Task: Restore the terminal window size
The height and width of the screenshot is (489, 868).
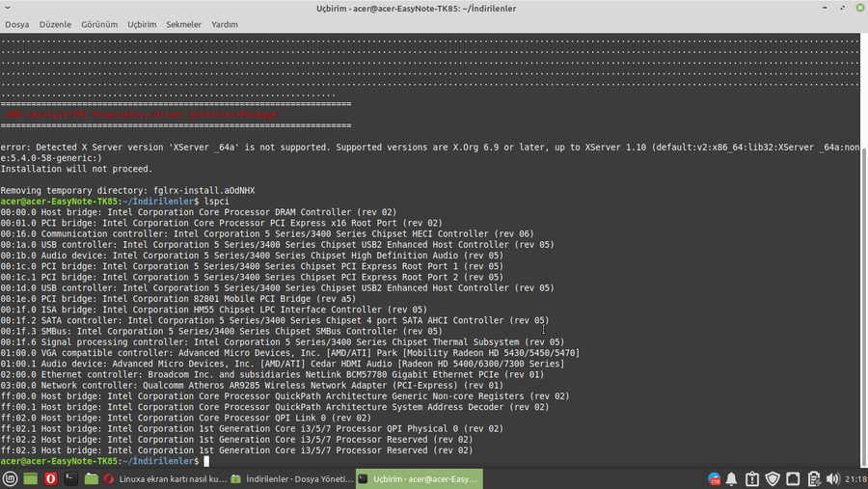Action: [843, 8]
